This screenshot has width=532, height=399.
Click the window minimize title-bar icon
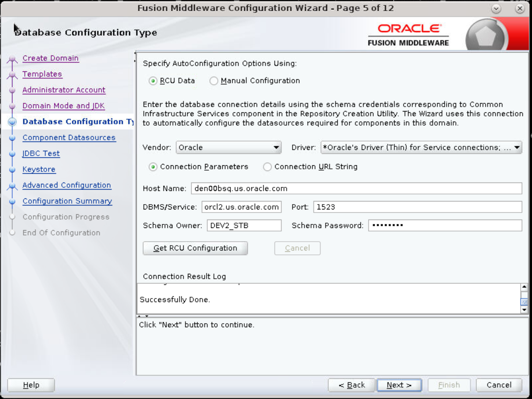496,9
